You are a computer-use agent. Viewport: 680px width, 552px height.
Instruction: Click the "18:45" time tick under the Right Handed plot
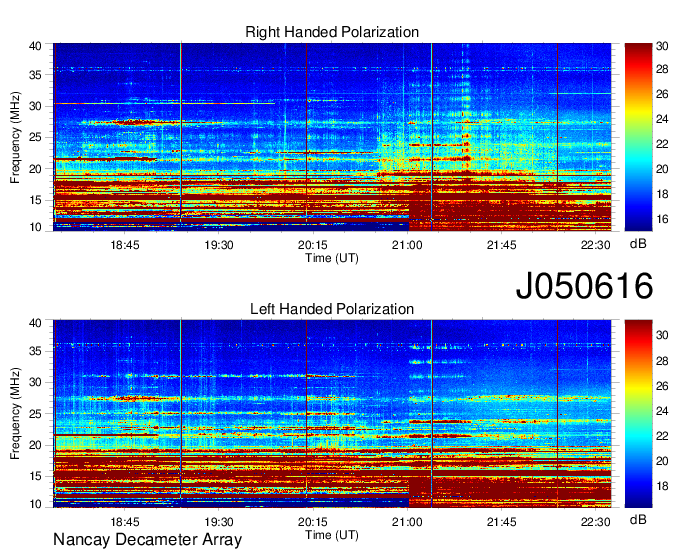pos(125,245)
